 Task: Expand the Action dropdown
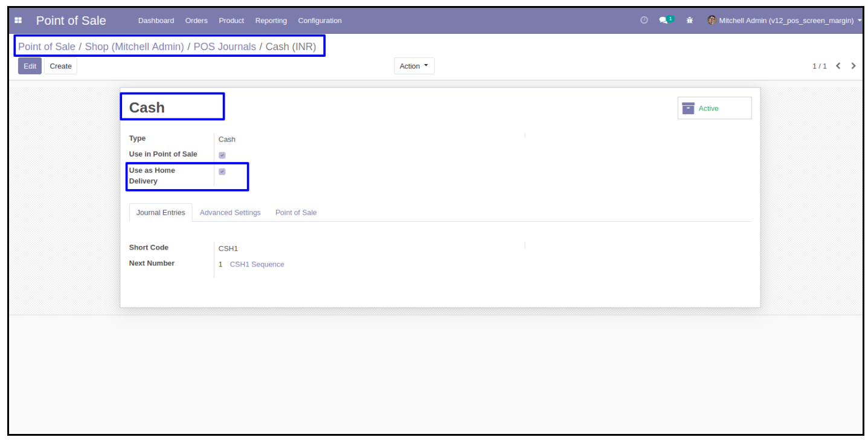pyautogui.click(x=414, y=66)
